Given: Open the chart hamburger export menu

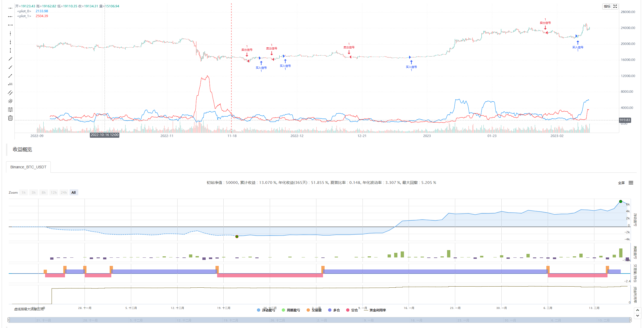Looking at the screenshot, I should [x=631, y=183].
